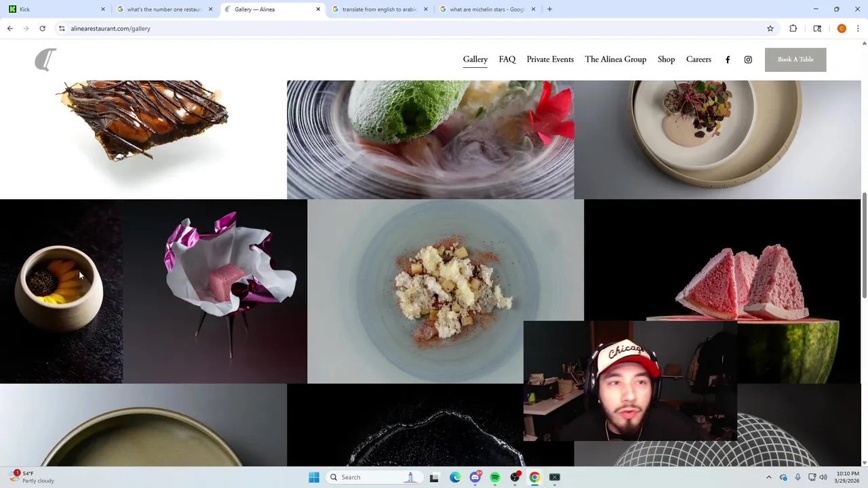View site information icon in address bar
Screen dimensions: 868x488
[x=62, y=28]
